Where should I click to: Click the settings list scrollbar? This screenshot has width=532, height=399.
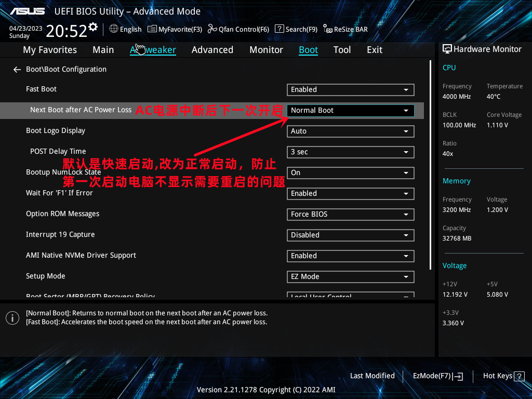coord(430,165)
